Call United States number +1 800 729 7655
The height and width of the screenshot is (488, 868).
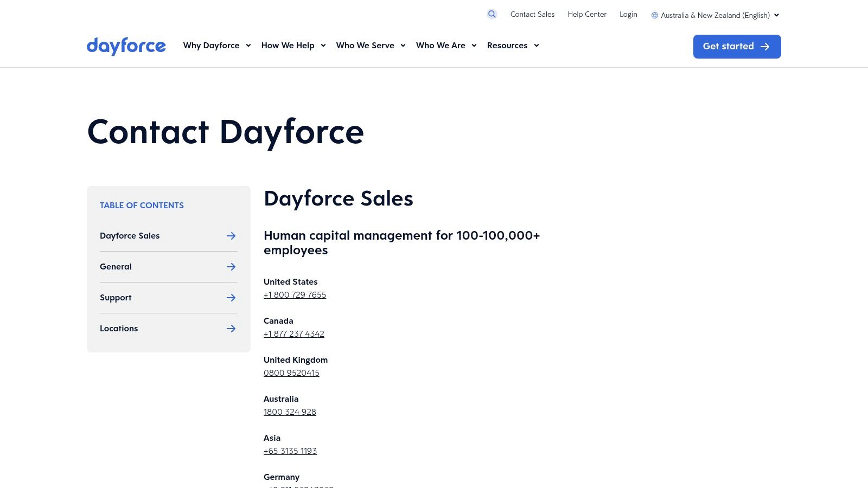[x=295, y=295]
